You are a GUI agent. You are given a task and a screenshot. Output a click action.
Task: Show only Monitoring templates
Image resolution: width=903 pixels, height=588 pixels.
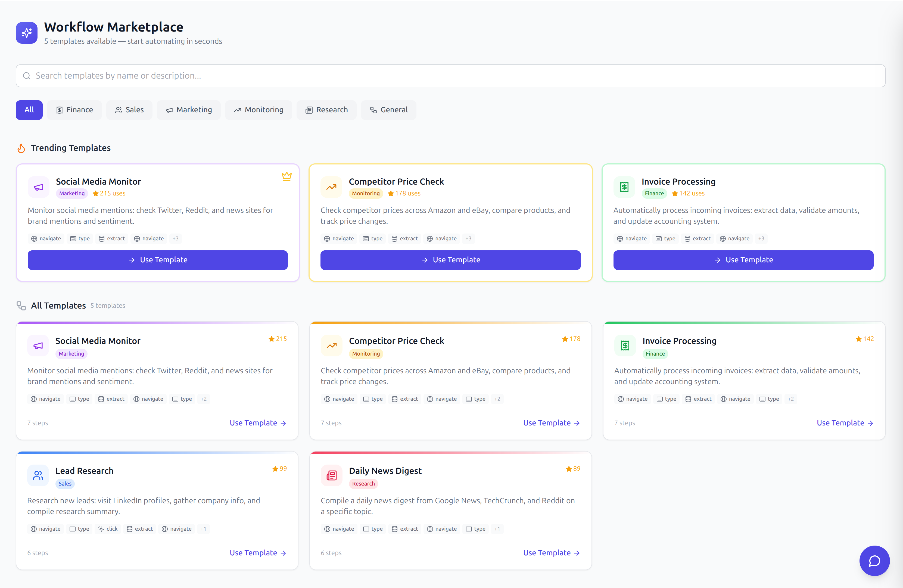pyautogui.click(x=259, y=110)
